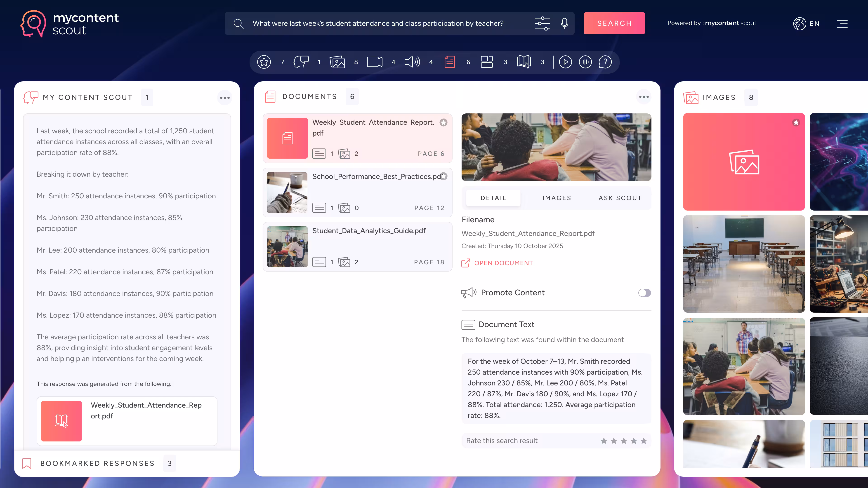This screenshot has width=868, height=488.
Task: Star the Weekly_Student_Attendance_Report.pdf document
Action: 443,123
